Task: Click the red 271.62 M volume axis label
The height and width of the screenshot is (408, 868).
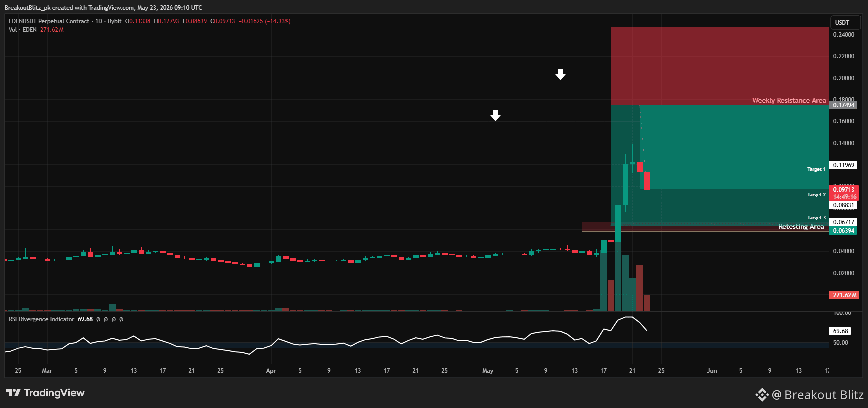Action: click(x=844, y=295)
